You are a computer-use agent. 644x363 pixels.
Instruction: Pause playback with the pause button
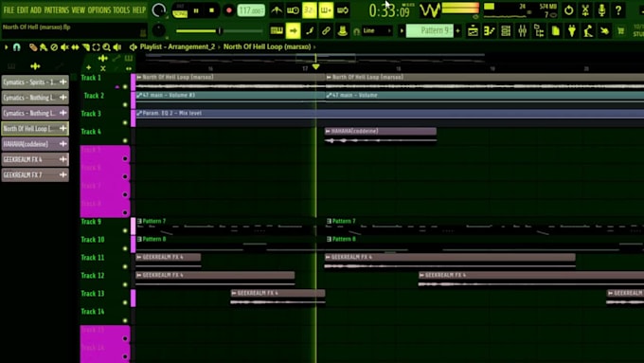pyautogui.click(x=196, y=10)
